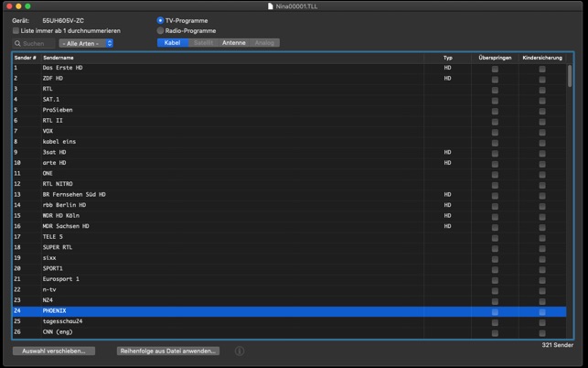Select the 'RTL II' channel
Screen dimensions: 588x368
(x=289, y=121)
